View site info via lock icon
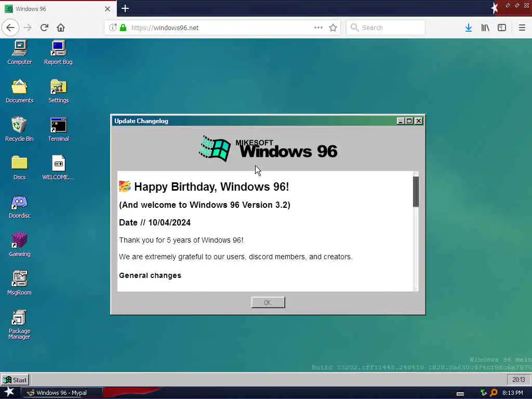The height and width of the screenshot is (399, 532). [x=123, y=28]
